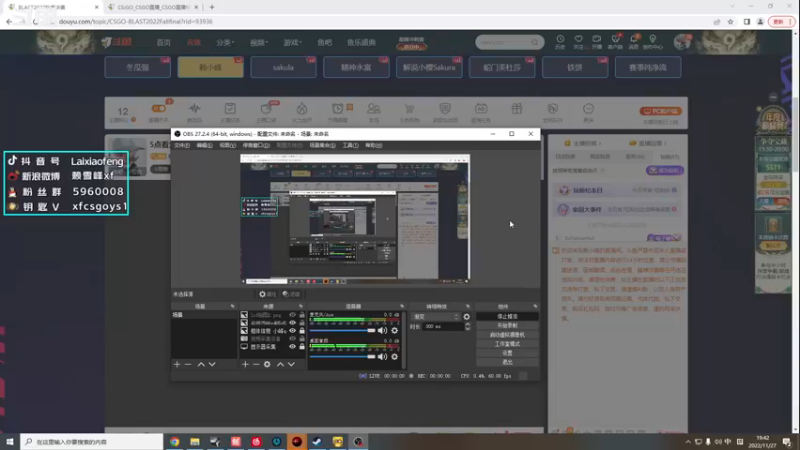Viewport: 800px width, 450px height.
Task: Go to Douyu 首页 link
Action: coord(163,42)
